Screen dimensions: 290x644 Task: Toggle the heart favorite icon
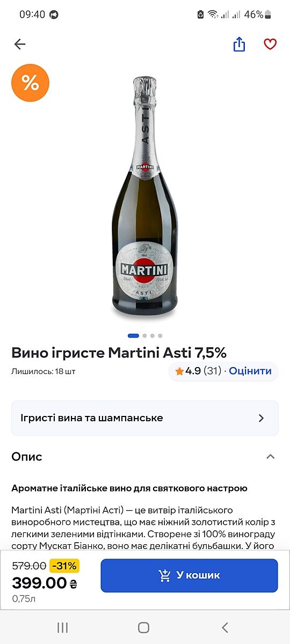270,45
